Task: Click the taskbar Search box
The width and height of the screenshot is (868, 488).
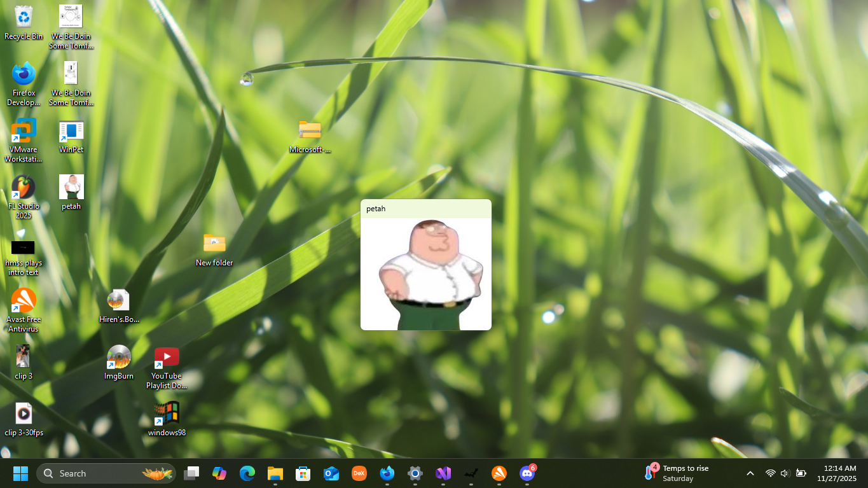Action: pyautogui.click(x=106, y=473)
